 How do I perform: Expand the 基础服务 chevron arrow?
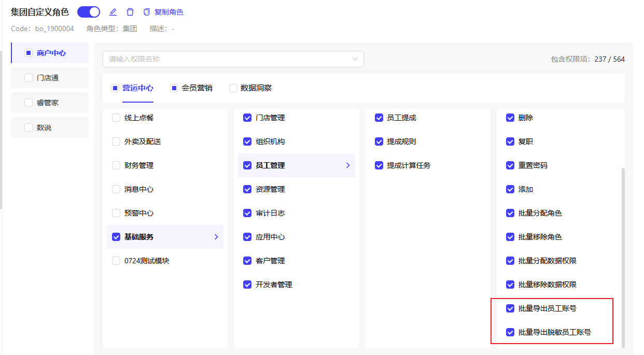[216, 237]
